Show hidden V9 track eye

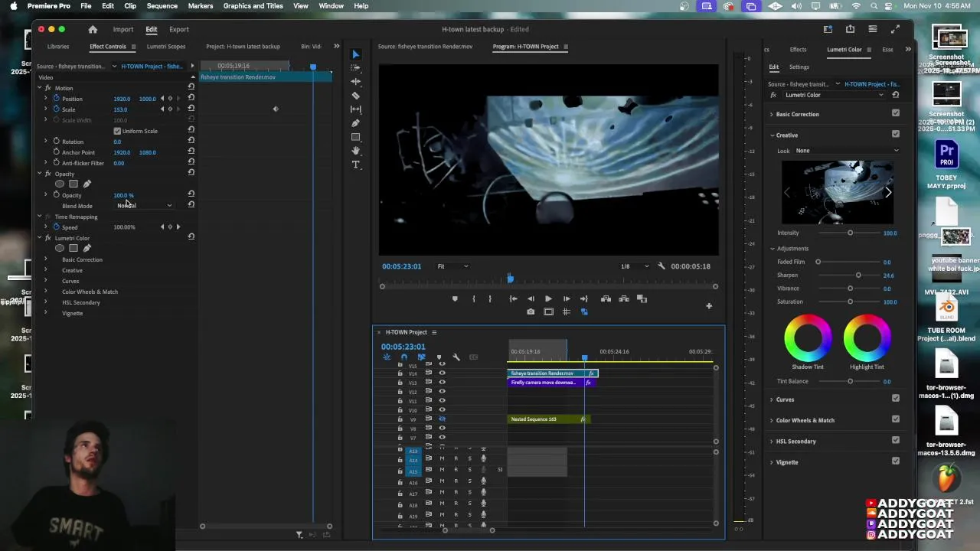click(x=442, y=419)
